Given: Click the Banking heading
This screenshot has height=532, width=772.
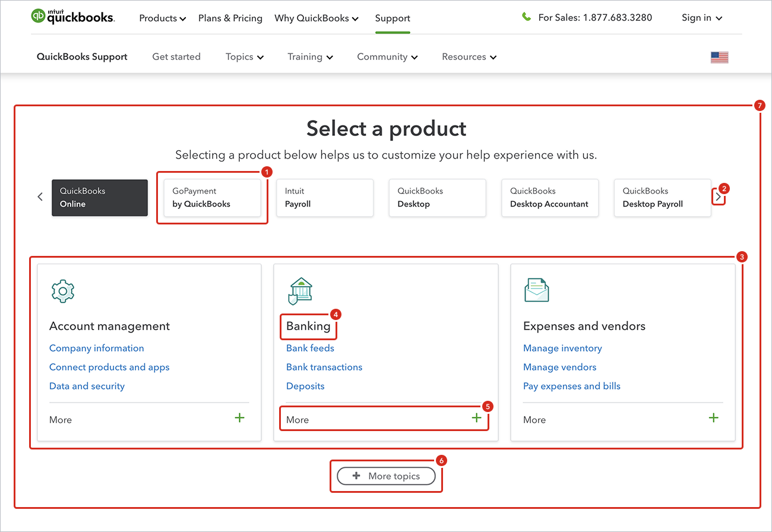Looking at the screenshot, I should [308, 326].
